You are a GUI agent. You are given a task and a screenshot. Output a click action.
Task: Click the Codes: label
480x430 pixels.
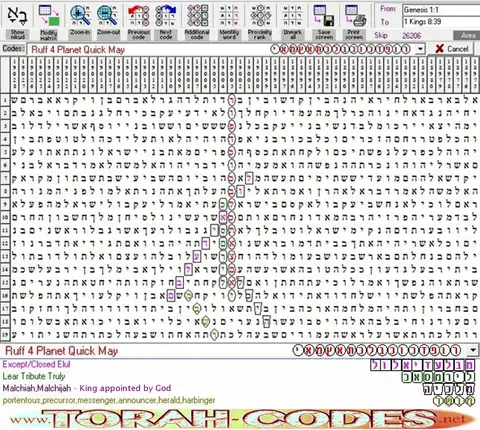pyautogui.click(x=13, y=49)
